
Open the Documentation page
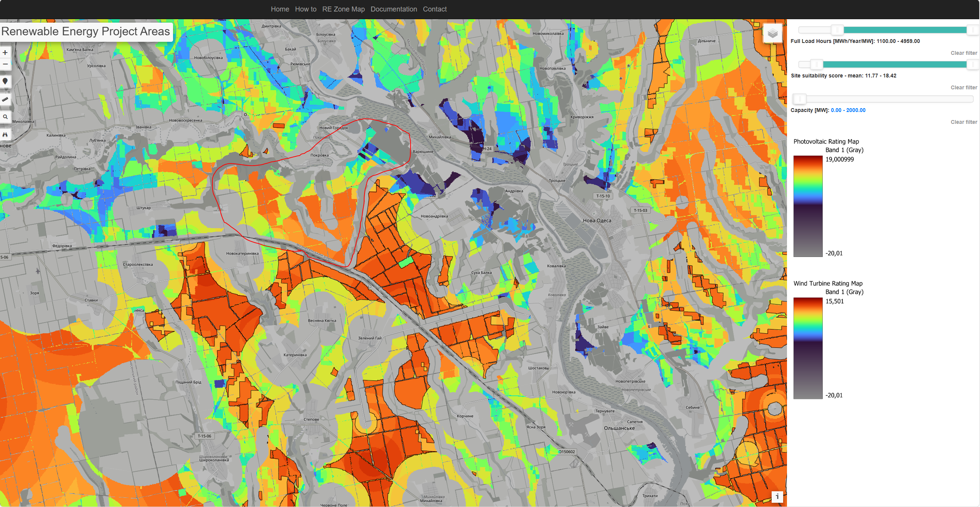click(x=394, y=9)
